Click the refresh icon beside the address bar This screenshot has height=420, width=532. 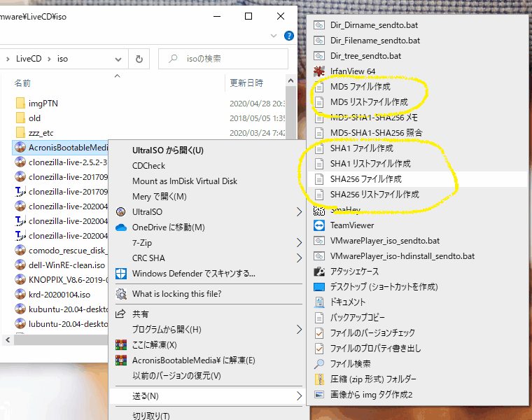click(x=139, y=59)
